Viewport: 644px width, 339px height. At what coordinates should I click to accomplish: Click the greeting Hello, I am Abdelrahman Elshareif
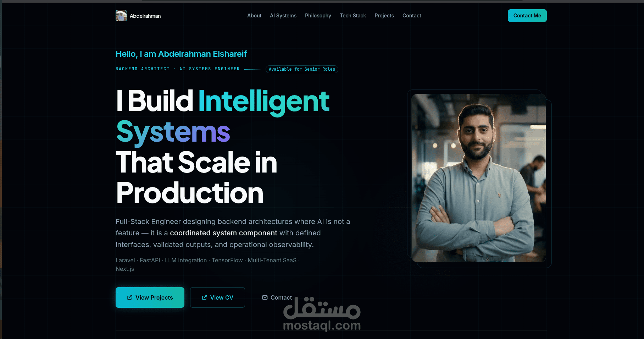click(x=181, y=54)
